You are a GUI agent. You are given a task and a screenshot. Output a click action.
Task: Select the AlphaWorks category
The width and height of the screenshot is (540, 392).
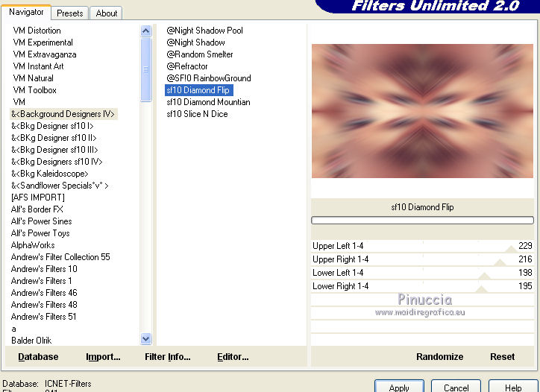33,245
